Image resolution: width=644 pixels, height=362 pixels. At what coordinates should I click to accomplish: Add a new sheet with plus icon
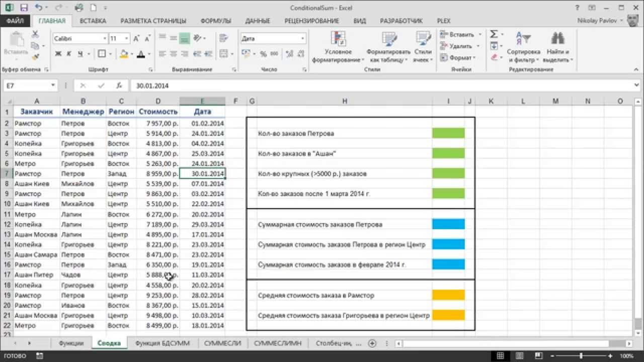click(372, 343)
